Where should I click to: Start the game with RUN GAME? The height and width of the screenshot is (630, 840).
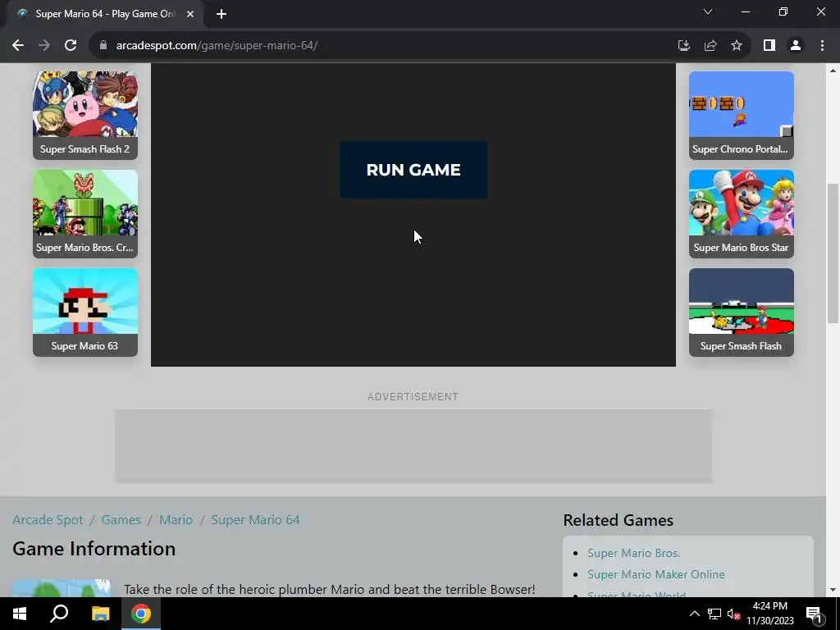click(x=413, y=170)
